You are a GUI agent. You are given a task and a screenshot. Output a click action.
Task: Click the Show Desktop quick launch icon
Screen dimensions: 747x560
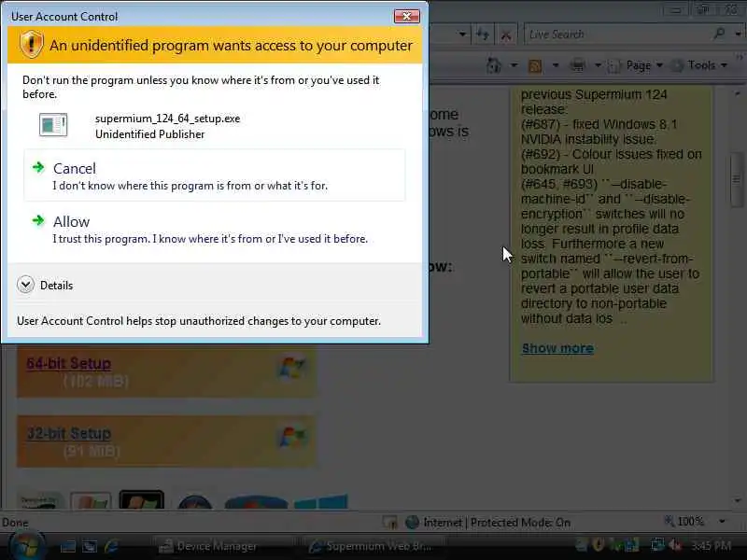point(67,546)
